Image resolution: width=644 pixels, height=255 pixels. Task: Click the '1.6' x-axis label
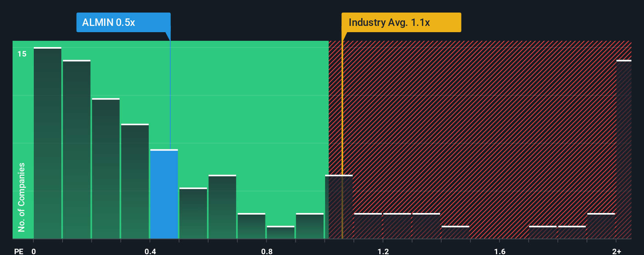499,251
